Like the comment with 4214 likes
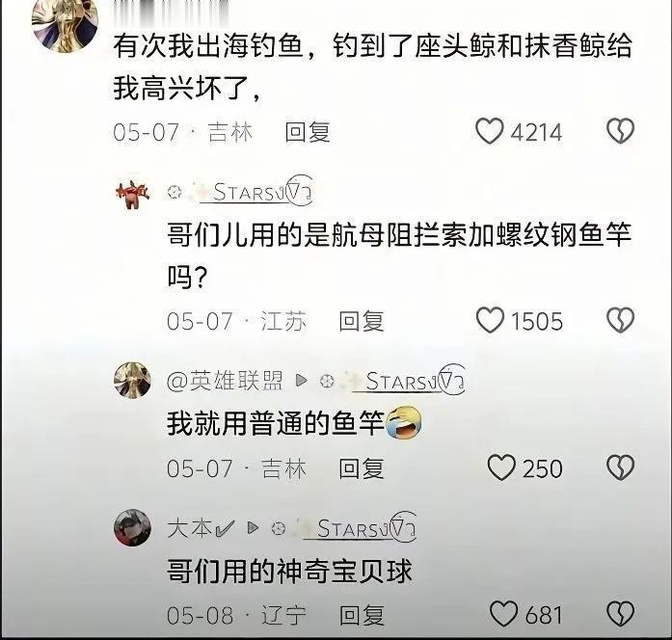 coord(490,131)
